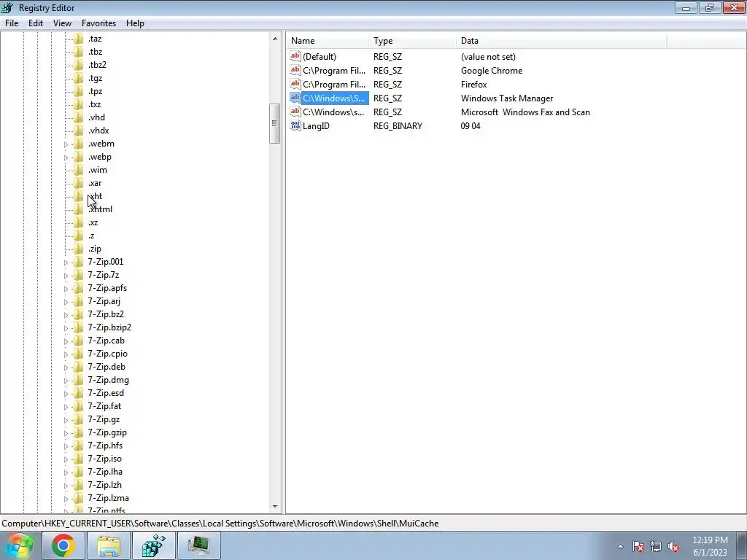Click the Action Center flag icon
The width and height of the screenshot is (747, 560).
tap(638, 547)
